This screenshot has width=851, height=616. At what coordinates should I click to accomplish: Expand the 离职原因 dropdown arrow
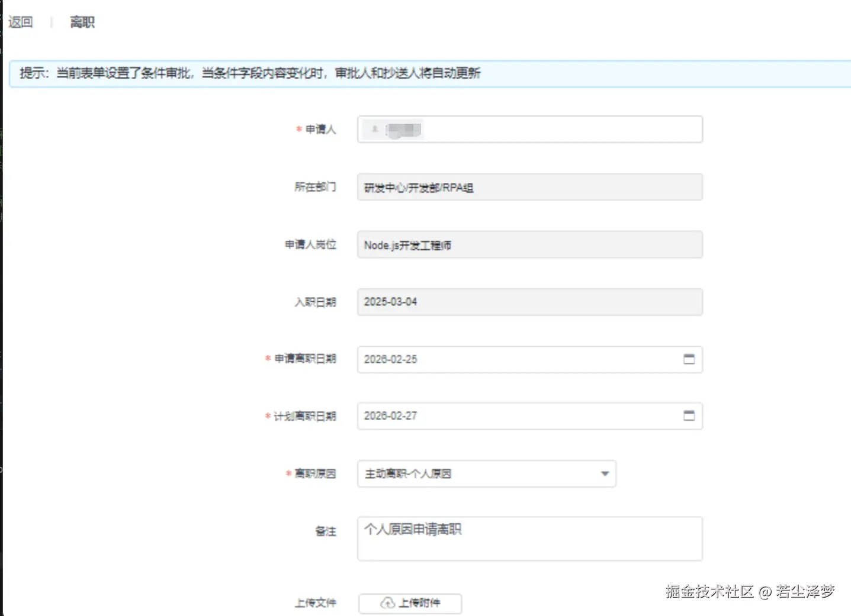click(604, 473)
